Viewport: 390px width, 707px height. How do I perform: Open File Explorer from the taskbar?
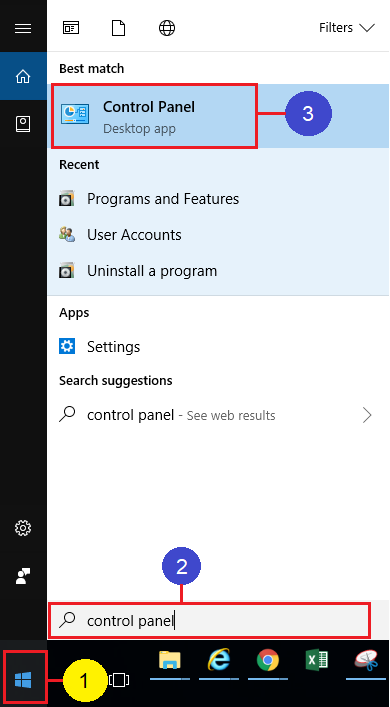click(170, 661)
